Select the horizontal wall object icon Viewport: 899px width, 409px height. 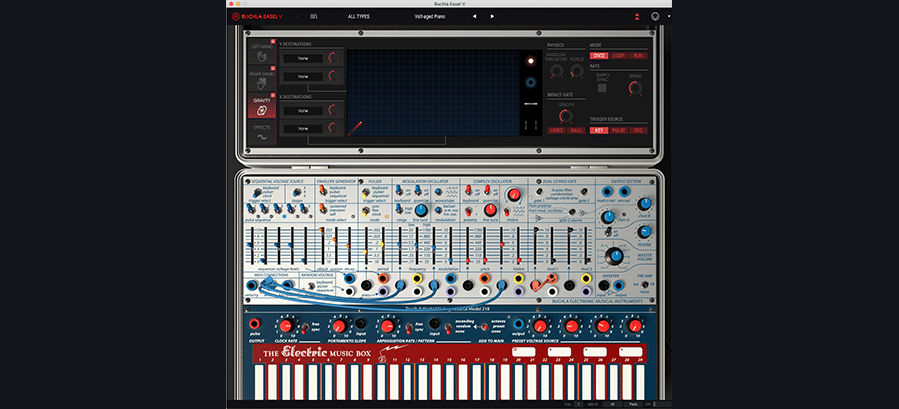pyautogui.click(x=531, y=104)
